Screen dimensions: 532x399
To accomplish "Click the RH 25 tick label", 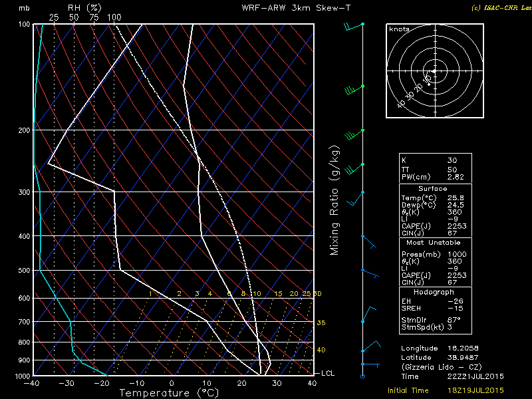I will (x=54, y=17).
